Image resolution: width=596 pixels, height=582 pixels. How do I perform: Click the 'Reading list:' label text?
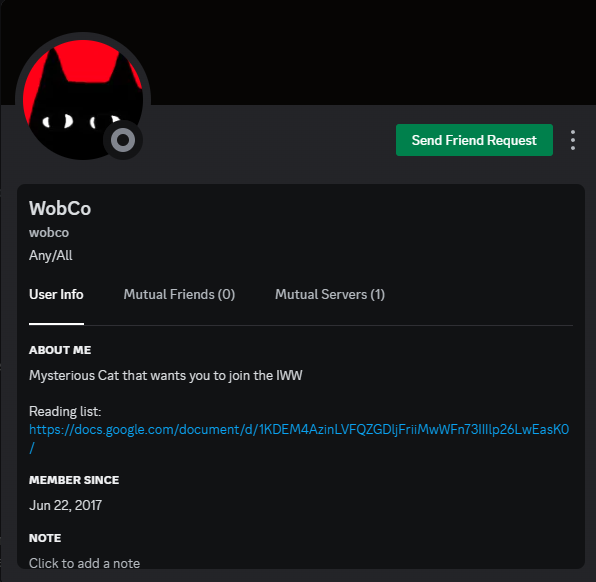(65, 411)
